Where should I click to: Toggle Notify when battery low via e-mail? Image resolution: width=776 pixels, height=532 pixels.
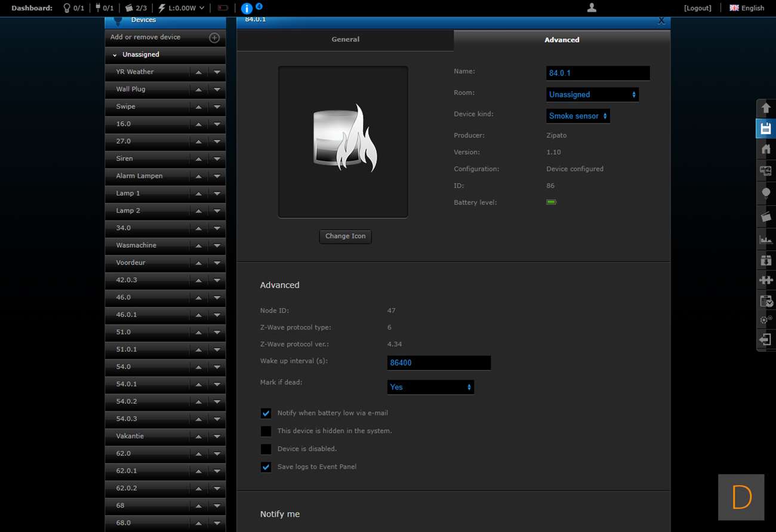coord(266,413)
